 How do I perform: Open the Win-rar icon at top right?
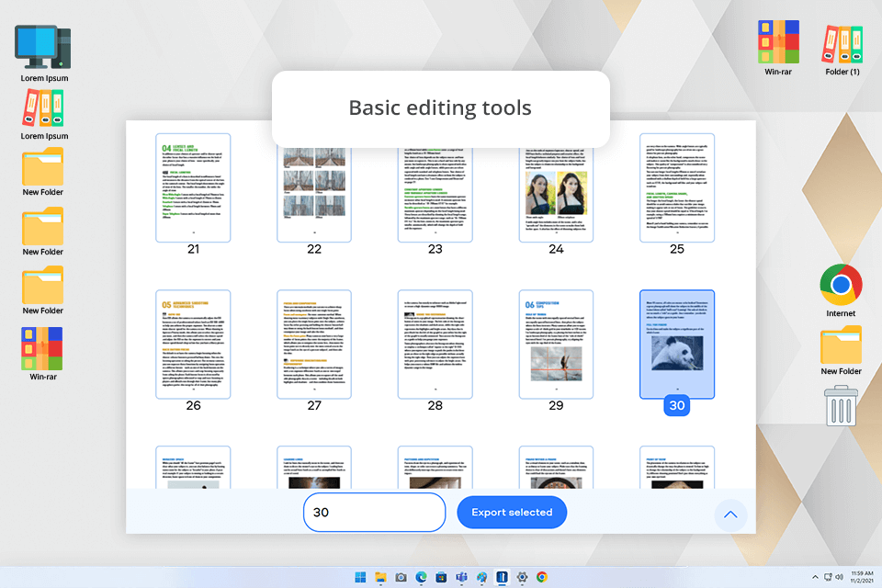tap(778, 48)
